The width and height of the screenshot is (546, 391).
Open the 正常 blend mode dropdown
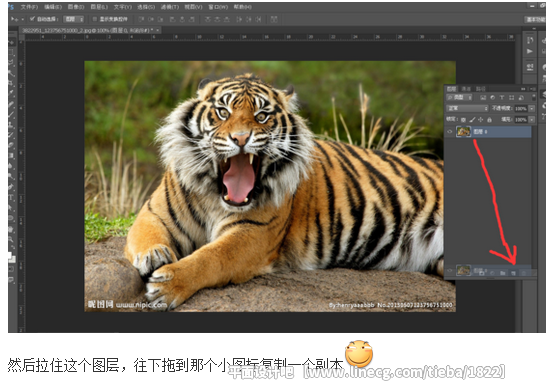click(x=467, y=108)
